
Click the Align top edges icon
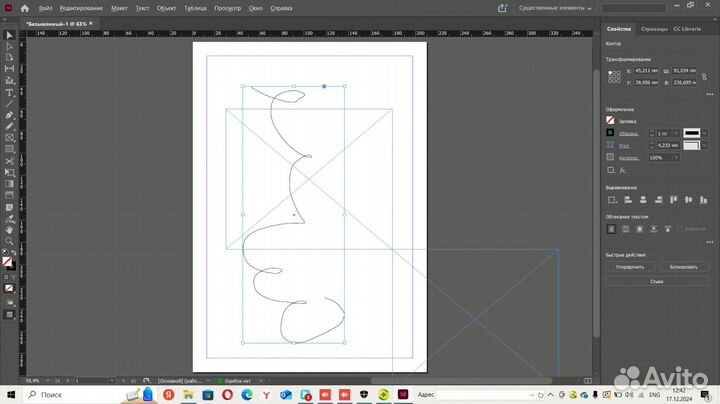pyautogui.click(x=673, y=200)
